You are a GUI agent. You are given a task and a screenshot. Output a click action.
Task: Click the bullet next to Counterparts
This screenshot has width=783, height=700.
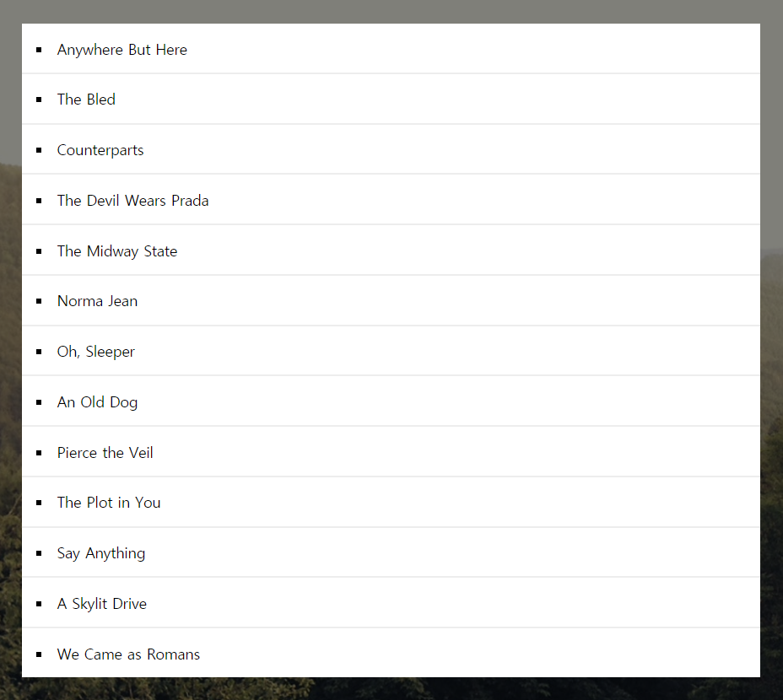[39, 150]
